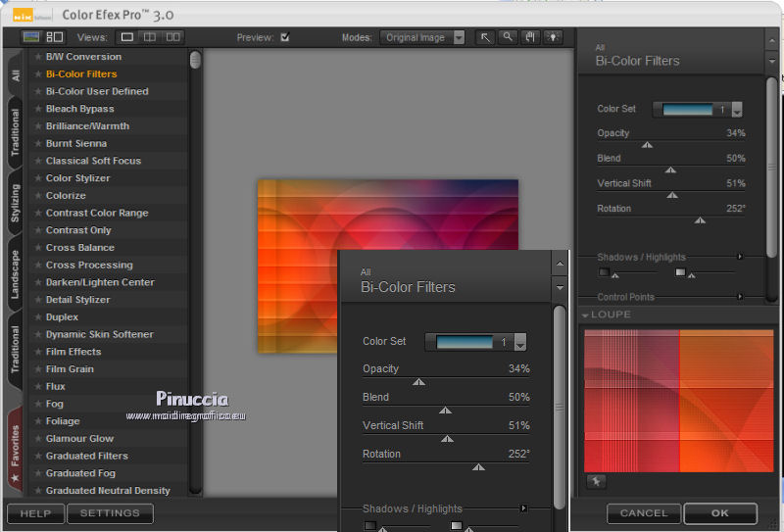The width and height of the screenshot is (784, 532).
Task: Click down arrow beside right sidebar Bi-Color Filters header
Action: pyautogui.click(x=771, y=61)
